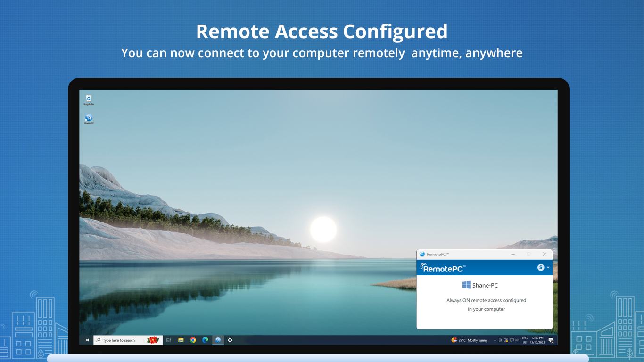Open the account "S" dropdown in RemotePC
Image resolution: width=644 pixels, height=362 pixels.
[x=541, y=267]
